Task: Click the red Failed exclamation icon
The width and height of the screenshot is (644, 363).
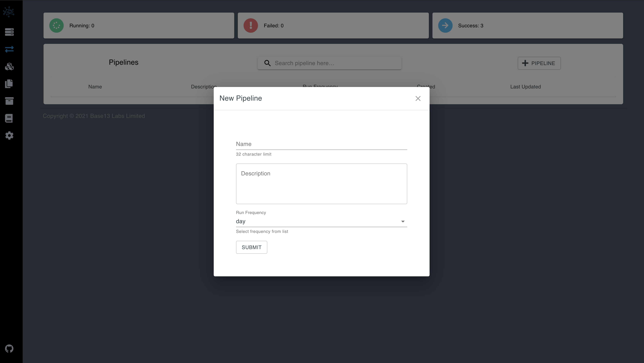Action: click(251, 26)
